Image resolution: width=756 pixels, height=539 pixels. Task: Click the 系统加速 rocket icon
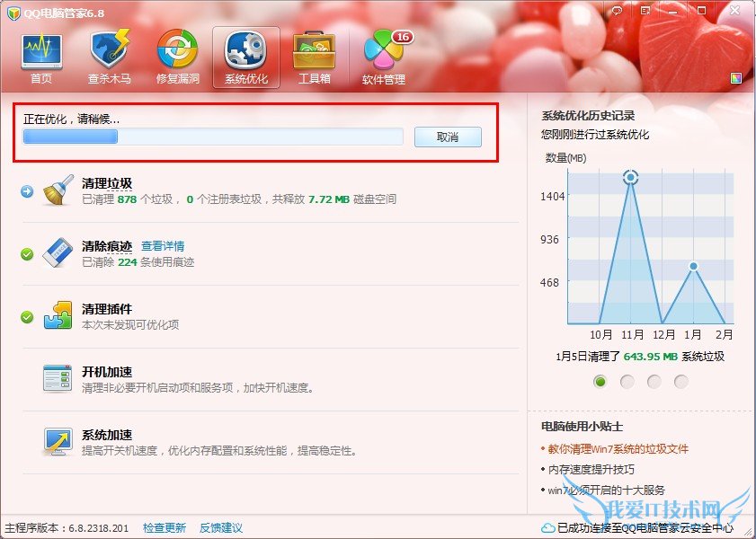coord(58,442)
